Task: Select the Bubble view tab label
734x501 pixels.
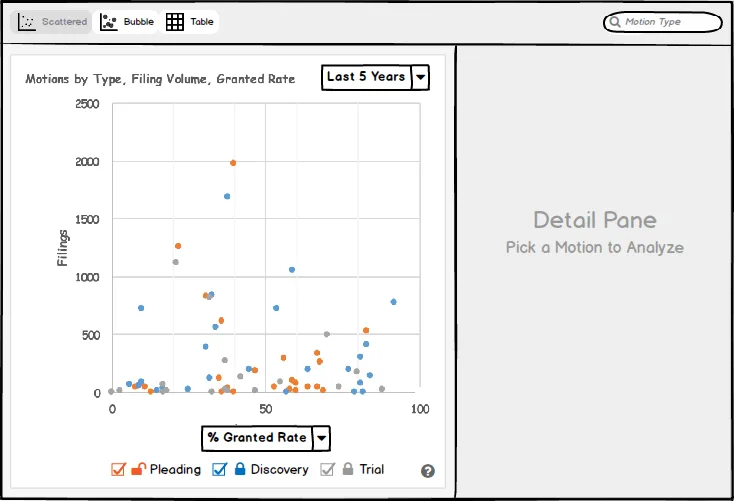Action: point(138,22)
